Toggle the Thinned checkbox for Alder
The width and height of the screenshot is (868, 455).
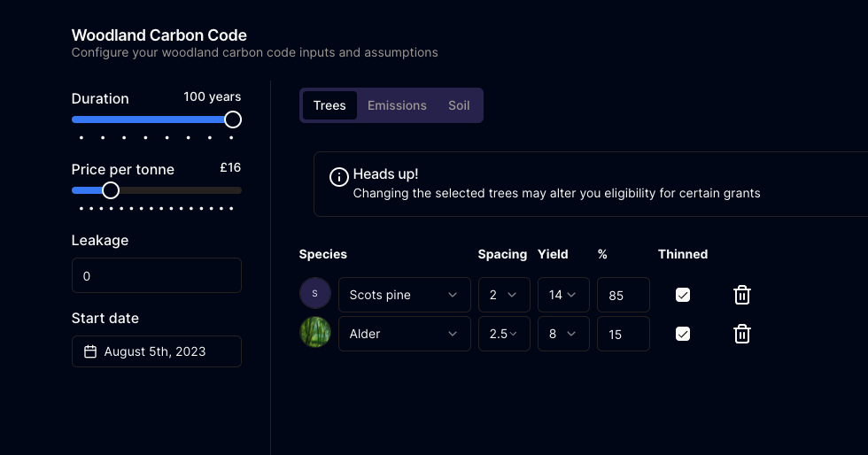click(683, 334)
